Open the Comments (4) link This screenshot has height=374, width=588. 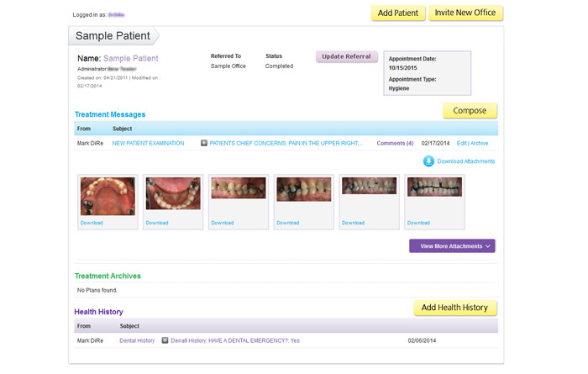pos(395,144)
